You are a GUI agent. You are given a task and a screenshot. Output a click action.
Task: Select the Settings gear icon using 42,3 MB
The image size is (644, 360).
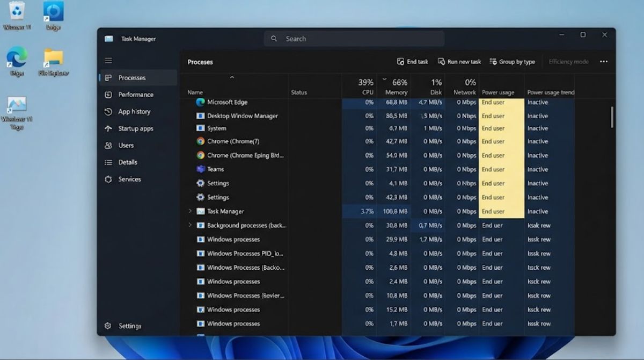200,197
